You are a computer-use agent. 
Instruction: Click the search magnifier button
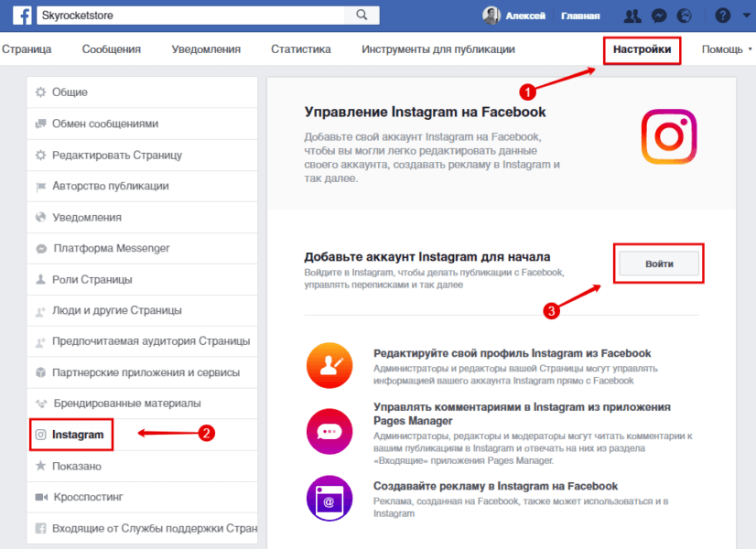(x=362, y=15)
